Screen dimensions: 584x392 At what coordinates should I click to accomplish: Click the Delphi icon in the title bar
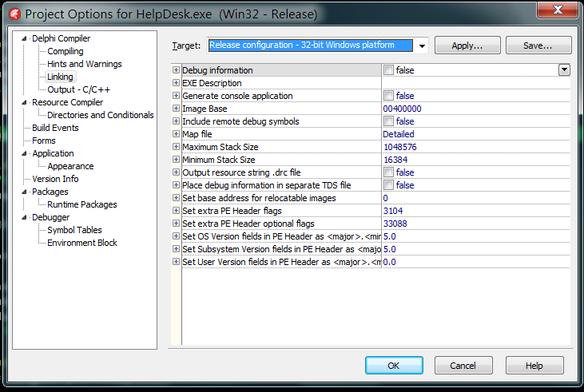click(14, 14)
